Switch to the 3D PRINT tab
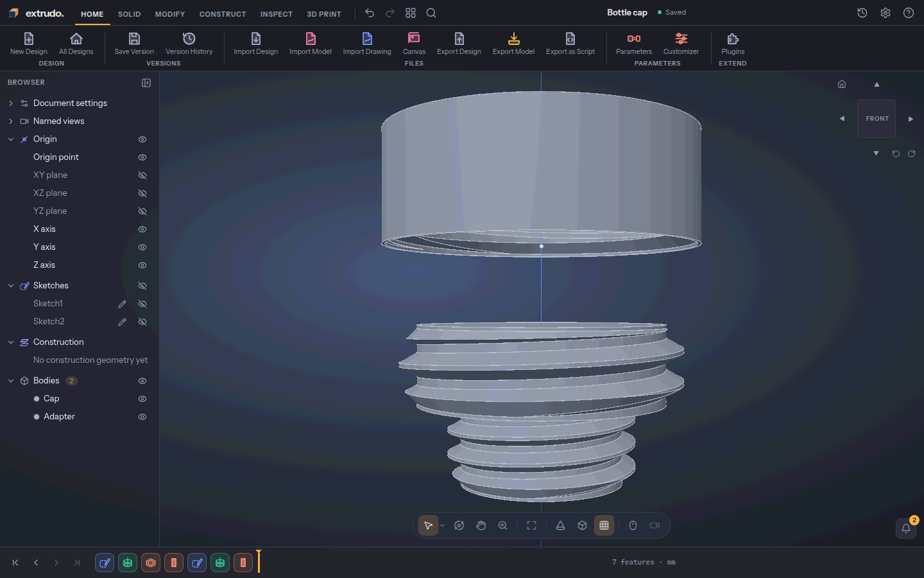The image size is (924, 578). tap(324, 14)
